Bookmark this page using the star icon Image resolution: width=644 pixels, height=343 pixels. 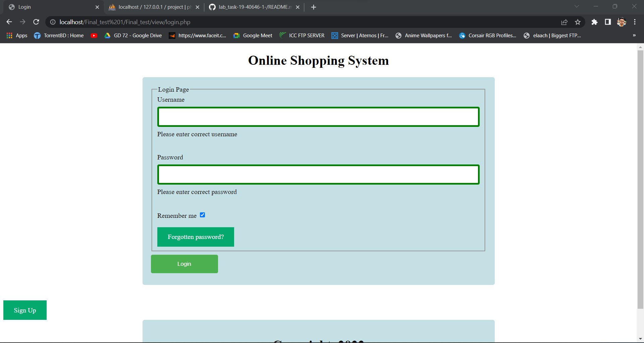(x=578, y=22)
